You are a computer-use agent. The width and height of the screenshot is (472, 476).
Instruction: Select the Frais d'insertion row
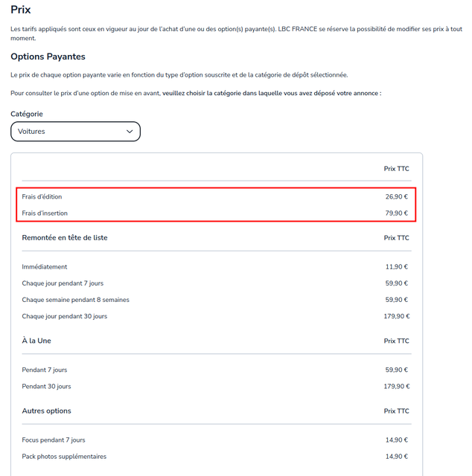(x=217, y=213)
